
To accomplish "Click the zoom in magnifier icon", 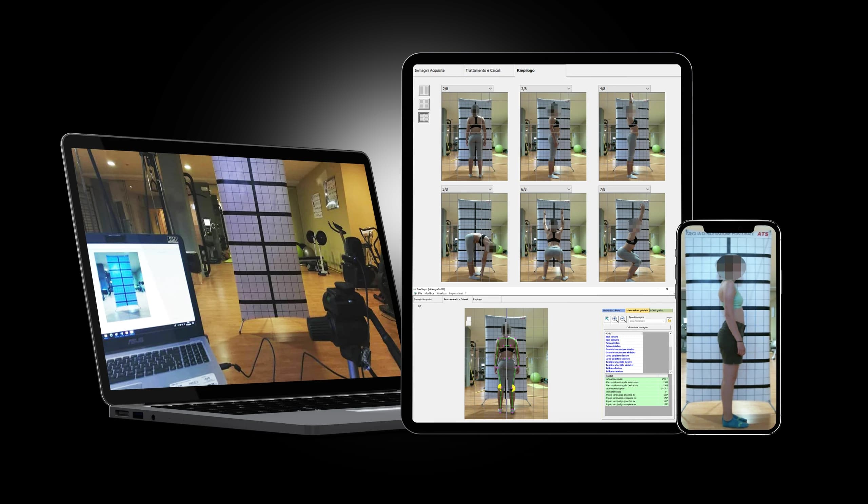I will (615, 319).
